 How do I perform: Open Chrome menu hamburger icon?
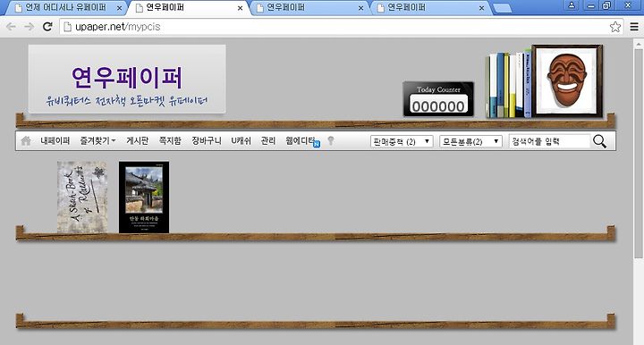coord(634,27)
